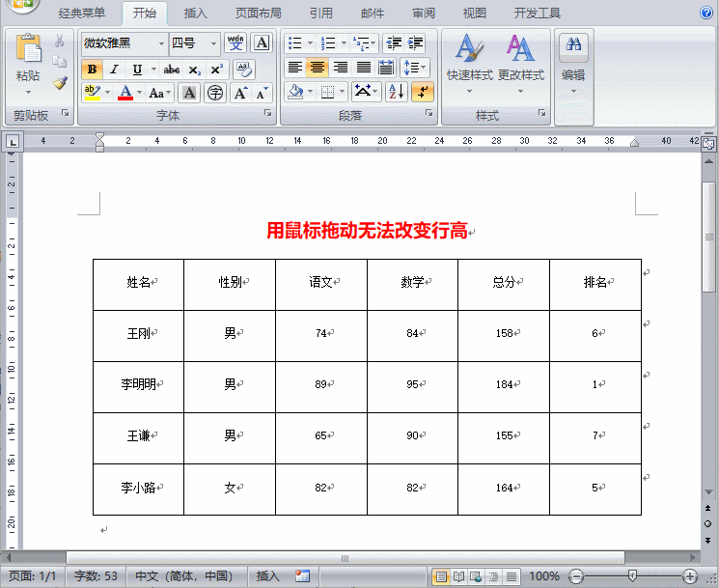Image resolution: width=719 pixels, height=588 pixels.
Task: Click the Paste clipboard icon
Action: (28, 48)
